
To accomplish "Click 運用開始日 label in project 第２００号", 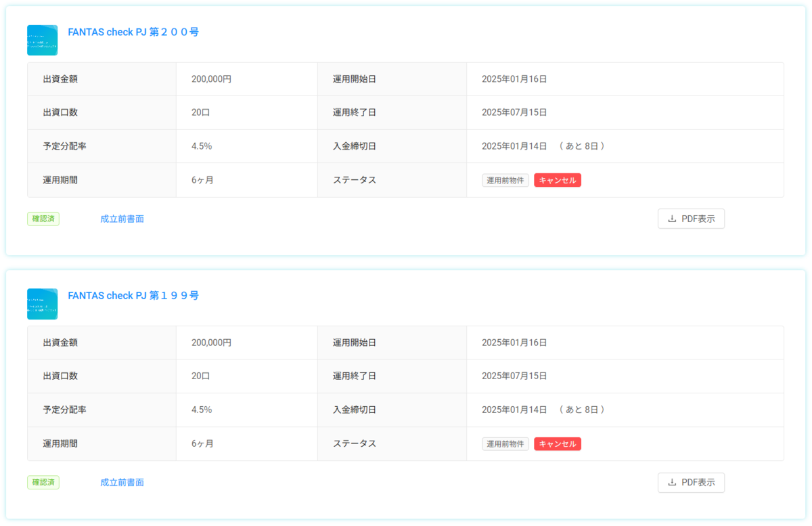I will pyautogui.click(x=355, y=79).
